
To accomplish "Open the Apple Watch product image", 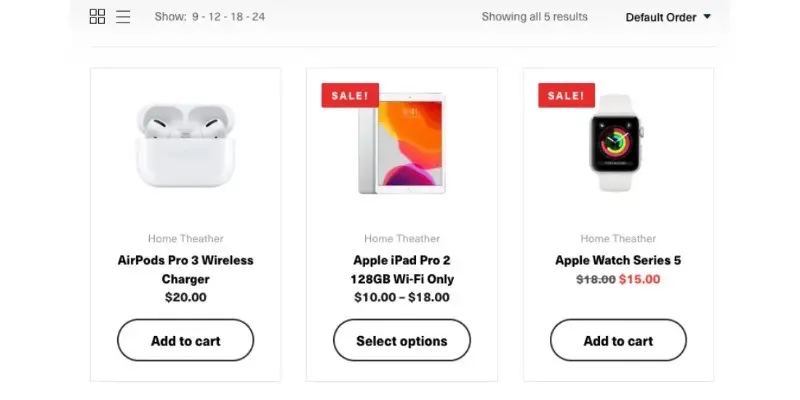I will [617, 143].
